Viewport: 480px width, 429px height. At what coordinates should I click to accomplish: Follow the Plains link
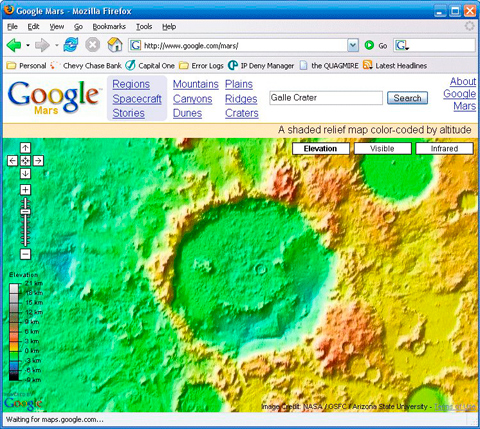tap(239, 84)
